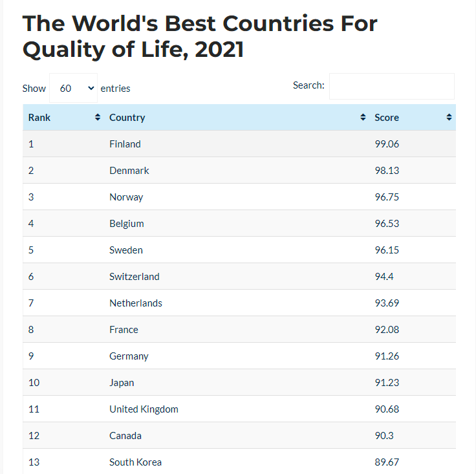Sort table by Score header
The width and height of the screenshot is (476, 474).
387,118
